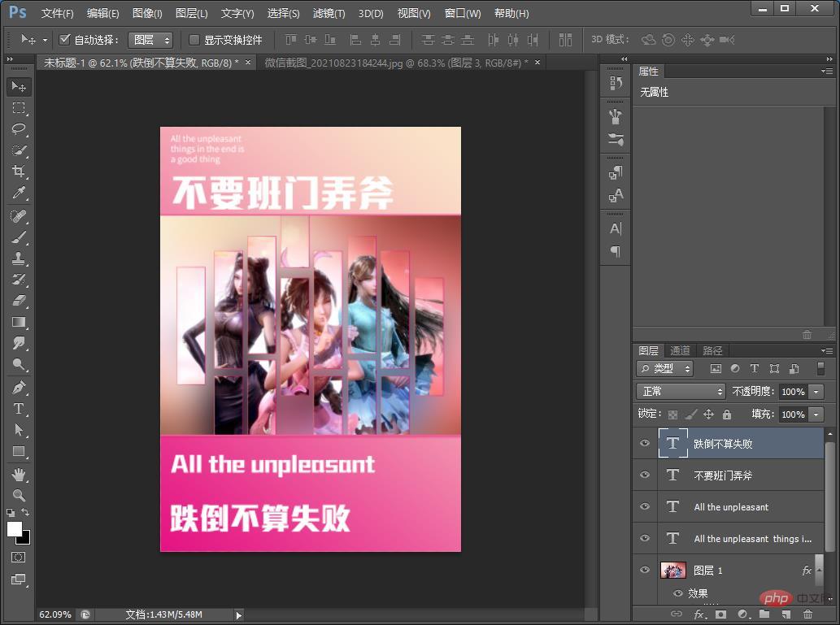Click the new layer icon in Layers panel
The height and width of the screenshot is (625, 840).
[786, 614]
